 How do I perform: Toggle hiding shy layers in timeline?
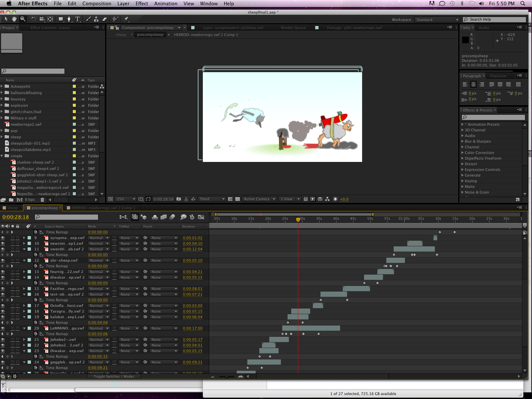(x=155, y=217)
